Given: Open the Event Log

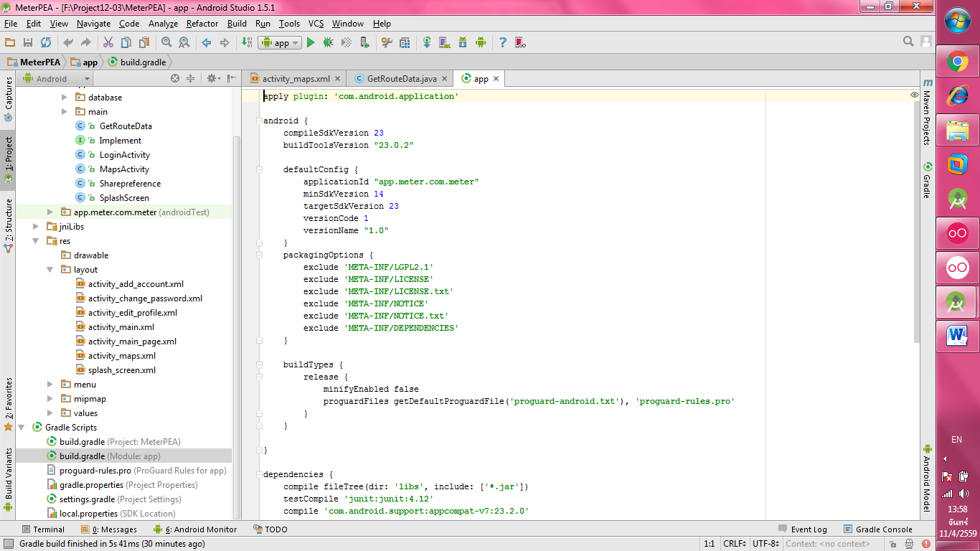Looking at the screenshot, I should pos(803,529).
